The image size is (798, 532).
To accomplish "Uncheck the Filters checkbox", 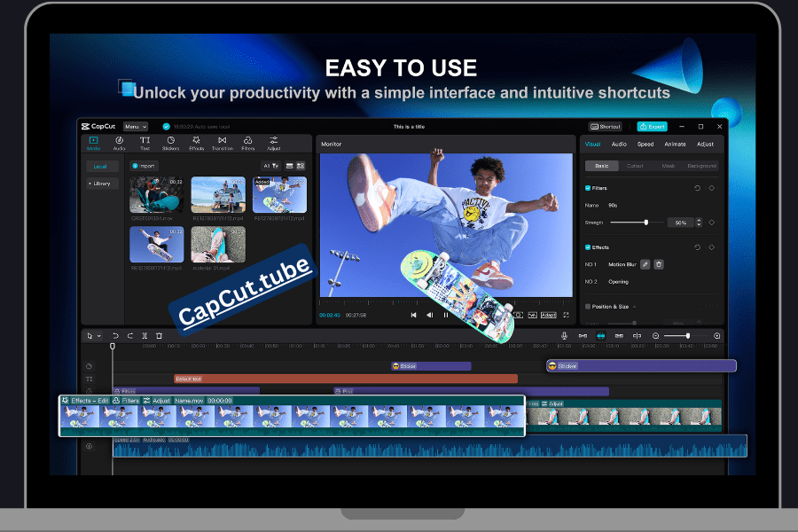I will (x=588, y=188).
